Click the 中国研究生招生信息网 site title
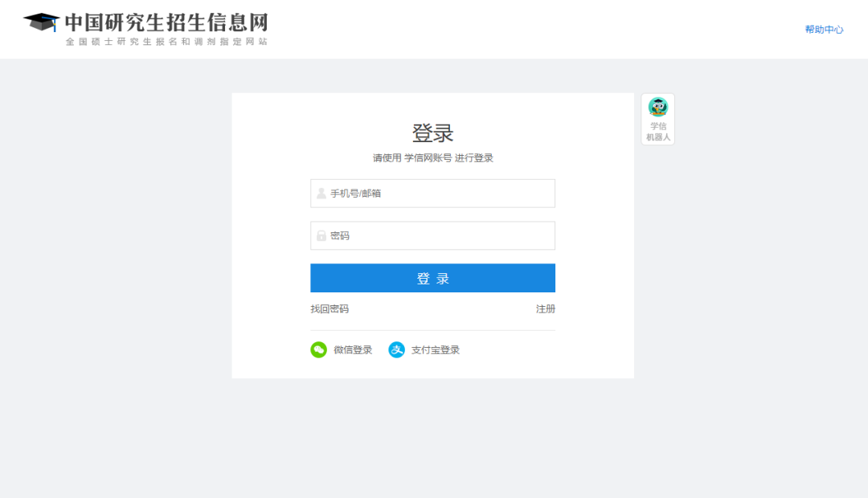 coord(166,22)
